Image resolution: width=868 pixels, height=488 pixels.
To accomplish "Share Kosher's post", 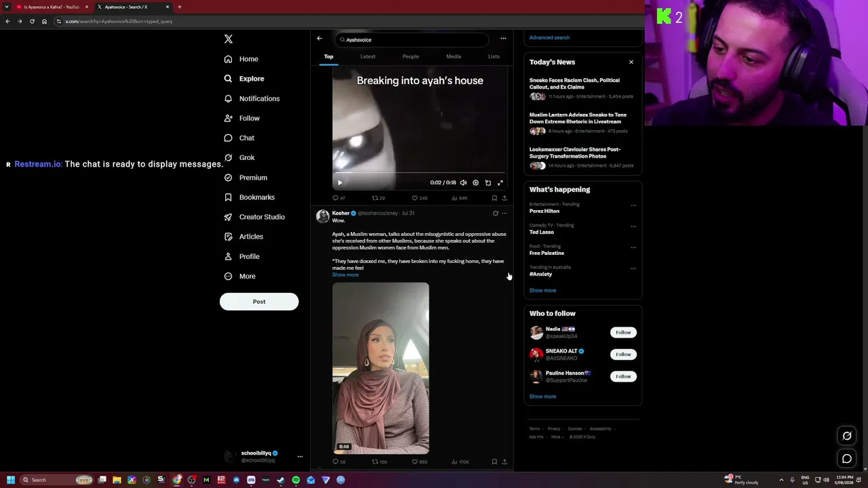I will tap(505, 462).
